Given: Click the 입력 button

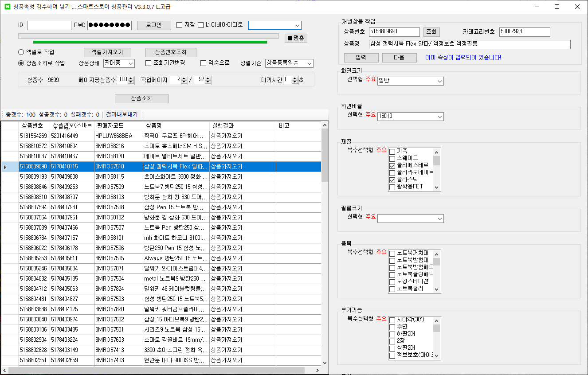Looking at the screenshot, I should pyautogui.click(x=361, y=58).
